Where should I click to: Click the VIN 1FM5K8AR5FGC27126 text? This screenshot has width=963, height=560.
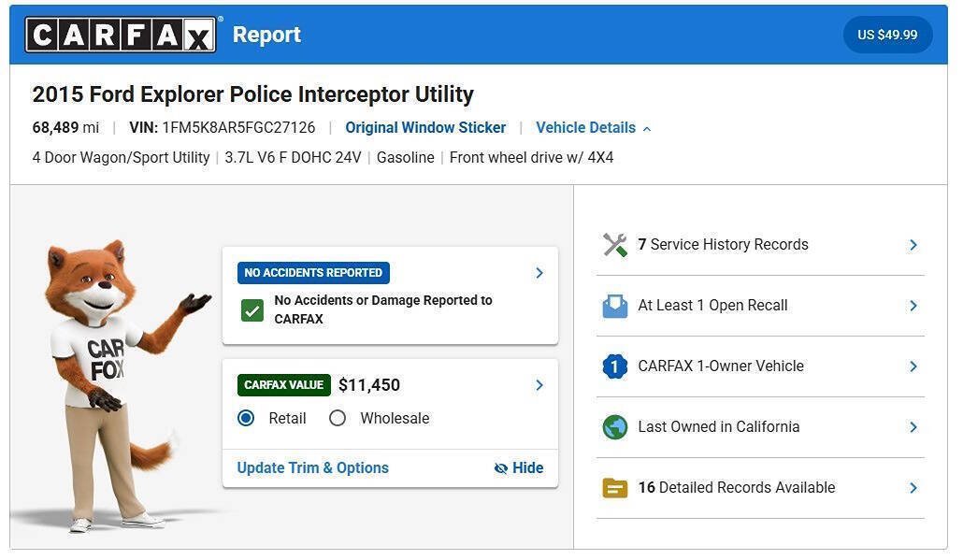(222, 128)
